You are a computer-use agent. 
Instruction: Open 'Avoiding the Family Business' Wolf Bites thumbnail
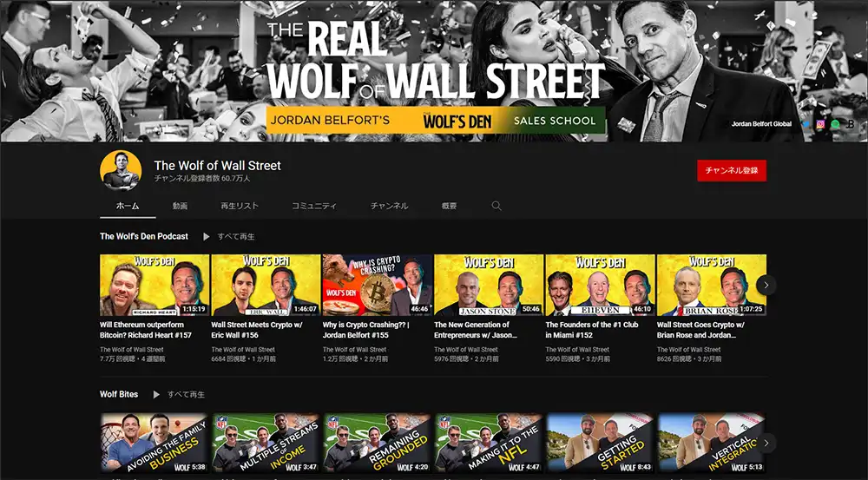coord(155,443)
